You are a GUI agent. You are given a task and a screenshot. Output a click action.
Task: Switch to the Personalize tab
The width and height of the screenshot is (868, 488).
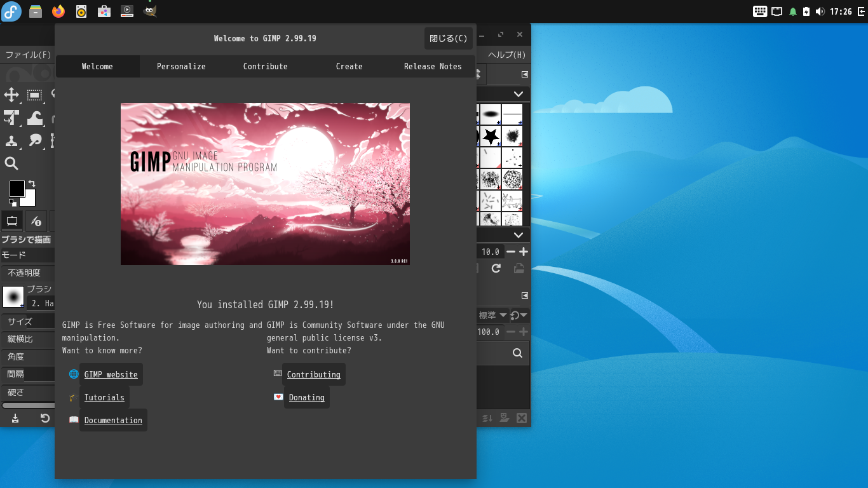tap(181, 66)
